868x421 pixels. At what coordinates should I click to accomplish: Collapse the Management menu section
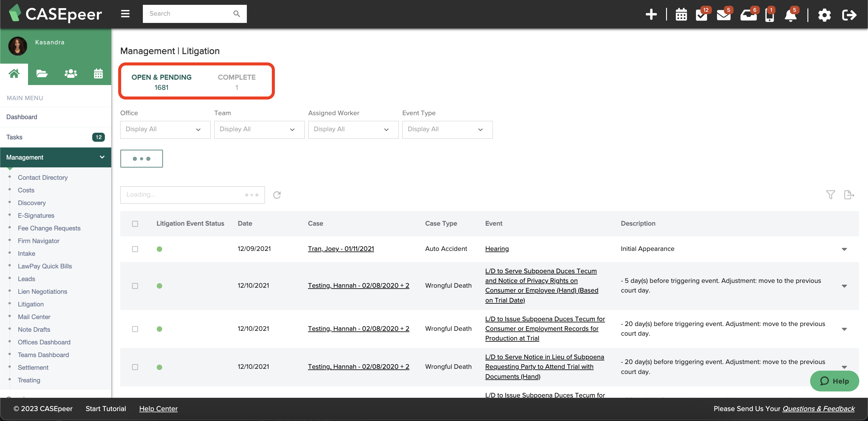(55, 157)
